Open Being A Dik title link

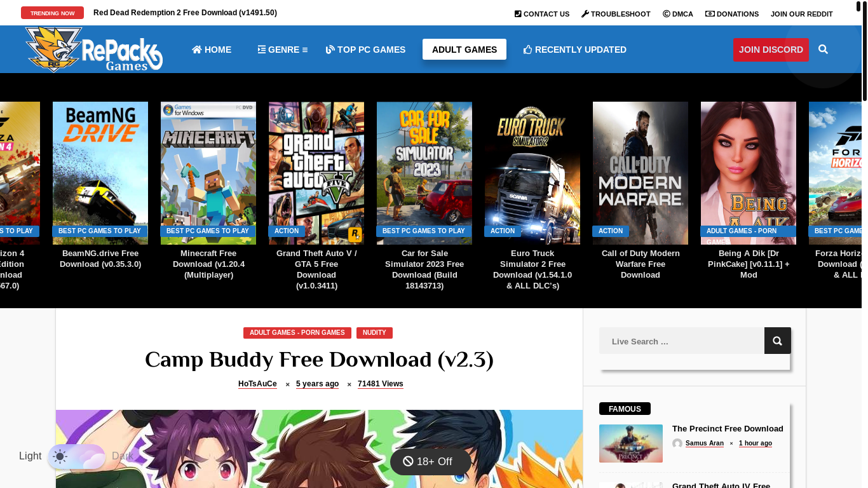coord(749,264)
